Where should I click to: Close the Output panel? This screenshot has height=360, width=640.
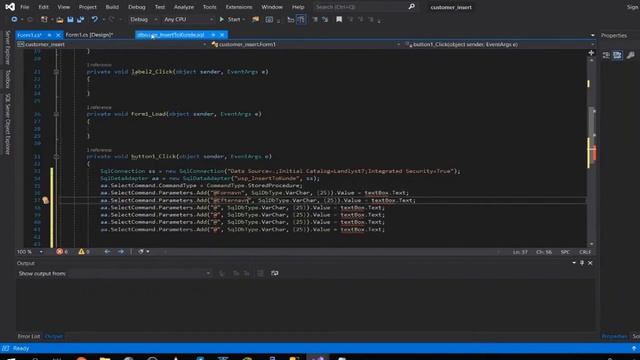590,263
